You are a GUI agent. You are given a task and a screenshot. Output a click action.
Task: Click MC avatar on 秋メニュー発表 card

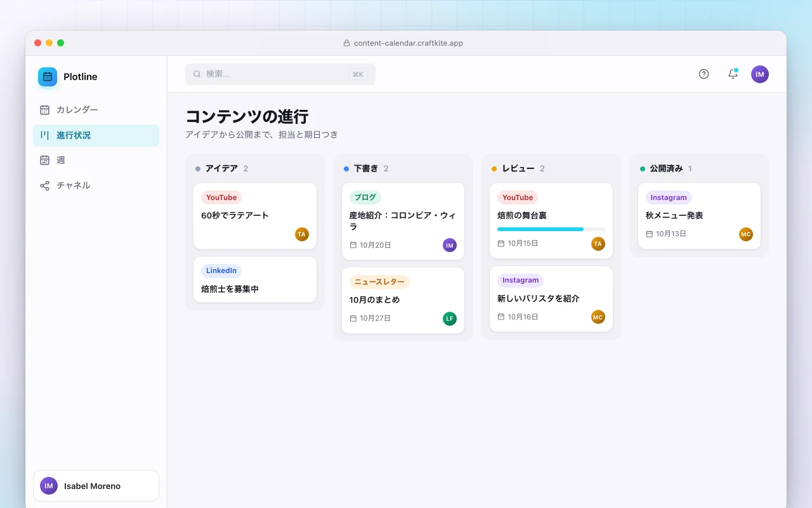[746, 234]
